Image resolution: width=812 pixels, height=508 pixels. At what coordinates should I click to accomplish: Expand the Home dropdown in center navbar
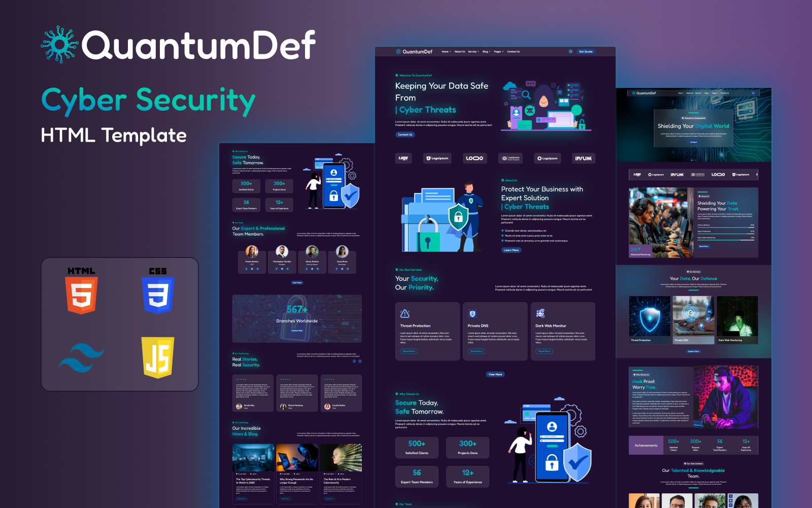(x=446, y=51)
